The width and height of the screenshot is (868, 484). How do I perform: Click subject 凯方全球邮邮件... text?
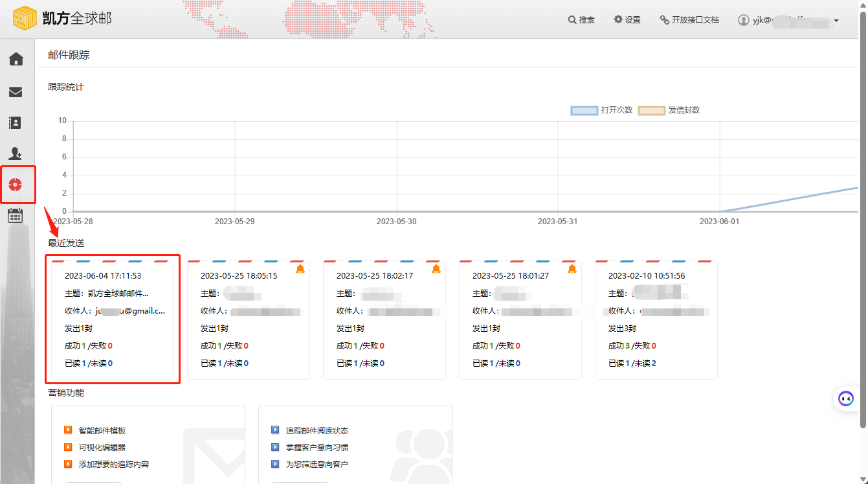[x=118, y=294]
